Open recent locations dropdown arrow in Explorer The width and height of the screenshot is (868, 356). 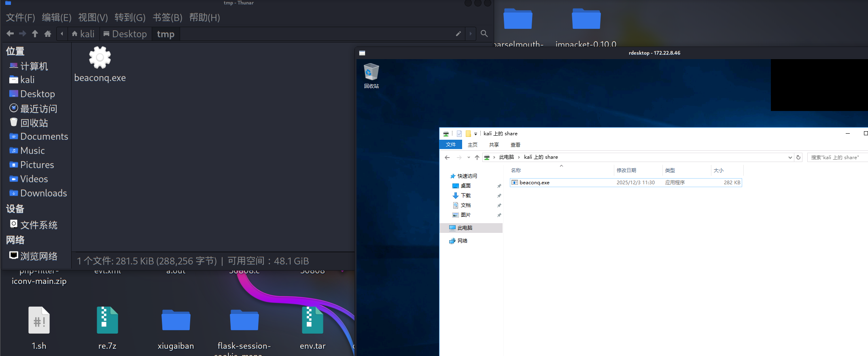(469, 157)
